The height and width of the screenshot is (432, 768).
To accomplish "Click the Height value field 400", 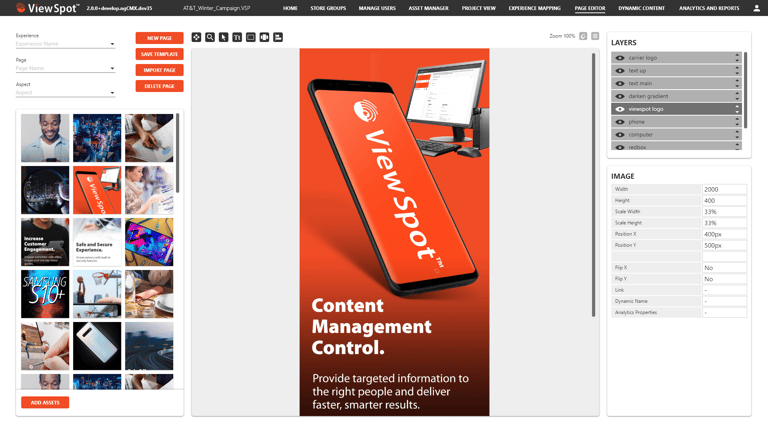I will coord(724,200).
